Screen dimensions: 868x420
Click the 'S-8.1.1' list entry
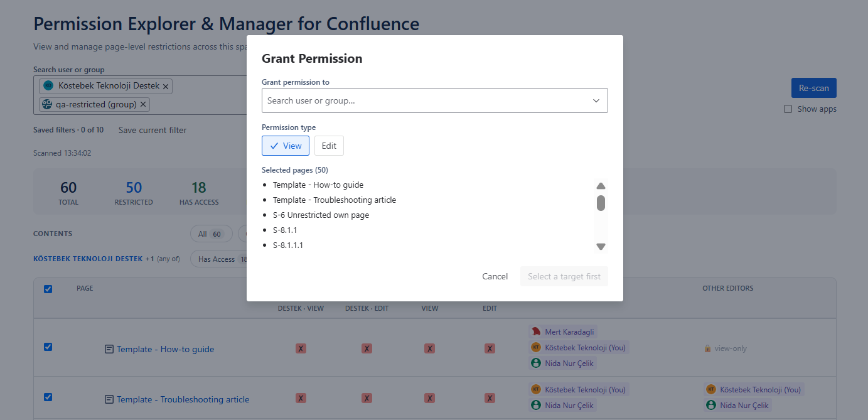click(285, 230)
